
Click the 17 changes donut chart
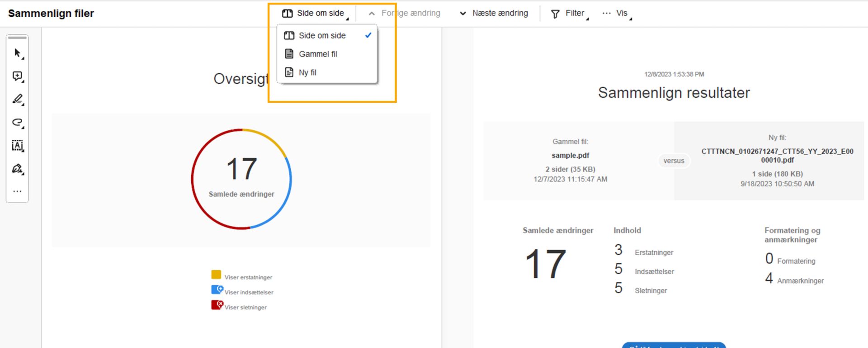(x=241, y=179)
